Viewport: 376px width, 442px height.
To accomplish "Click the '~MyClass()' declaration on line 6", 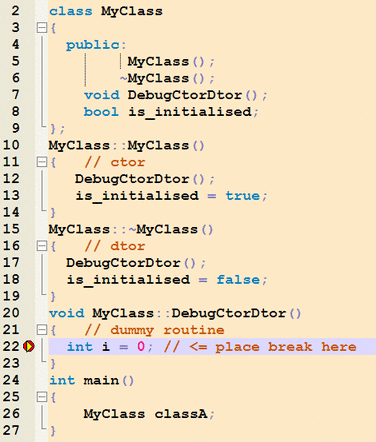I will [x=167, y=78].
